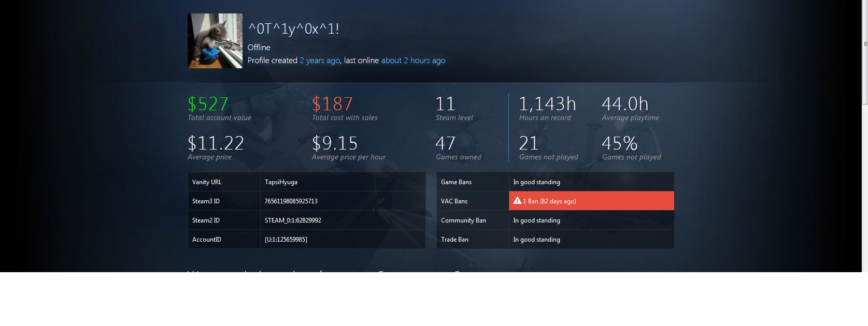Click the warning triangle icon in VAC Bans
The height and width of the screenshot is (326, 868).
tap(517, 201)
